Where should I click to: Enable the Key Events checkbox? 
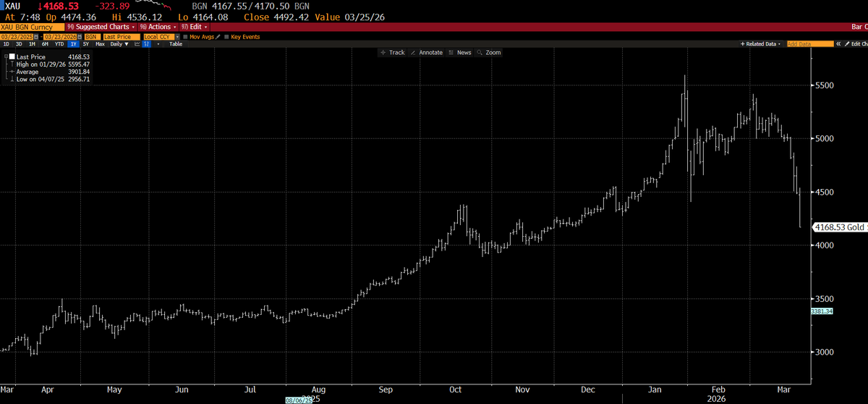(226, 37)
